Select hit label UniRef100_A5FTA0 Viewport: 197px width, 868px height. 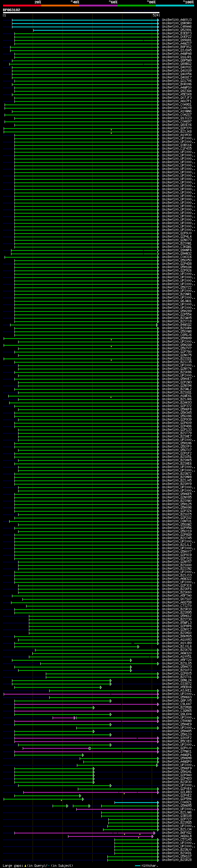click(177, 595)
